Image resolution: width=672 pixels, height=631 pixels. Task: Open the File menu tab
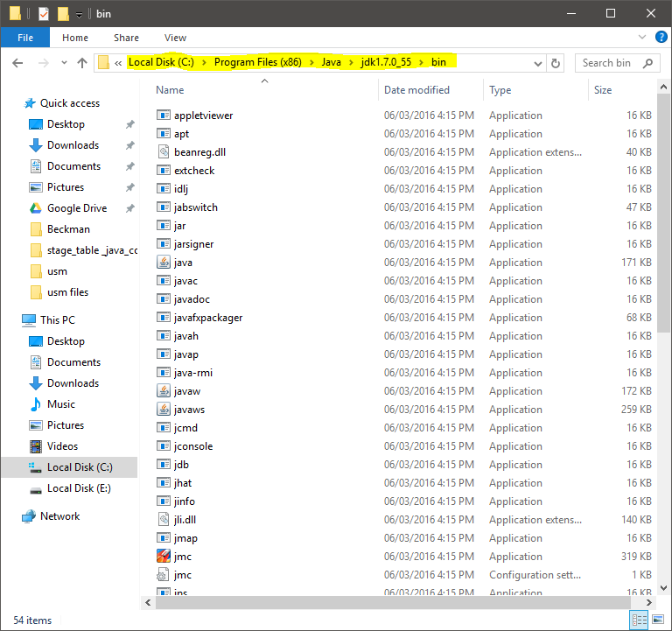[x=25, y=38]
